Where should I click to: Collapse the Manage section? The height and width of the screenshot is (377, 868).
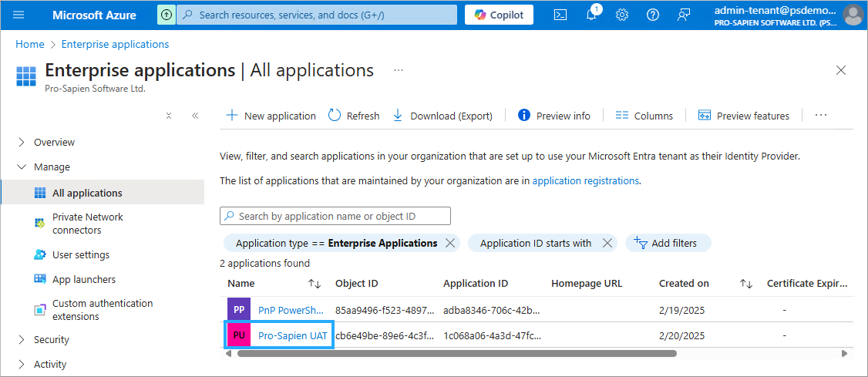pos(51,167)
